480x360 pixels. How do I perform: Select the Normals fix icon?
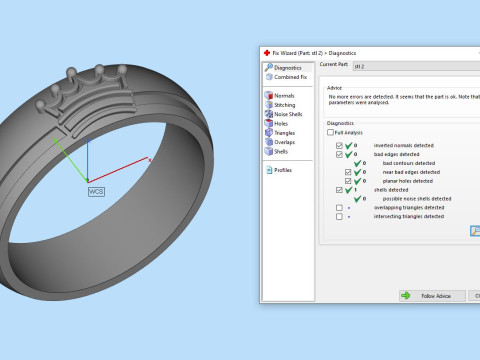(x=269, y=95)
